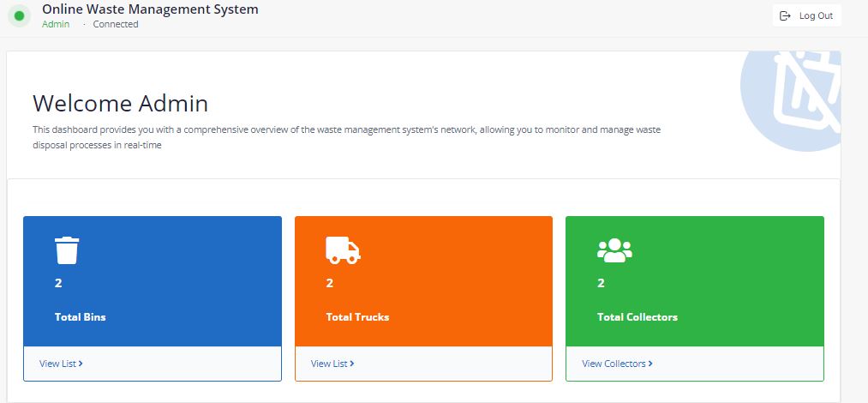Click the count 2 on the bins card
The width and height of the screenshot is (868, 403).
tap(58, 284)
